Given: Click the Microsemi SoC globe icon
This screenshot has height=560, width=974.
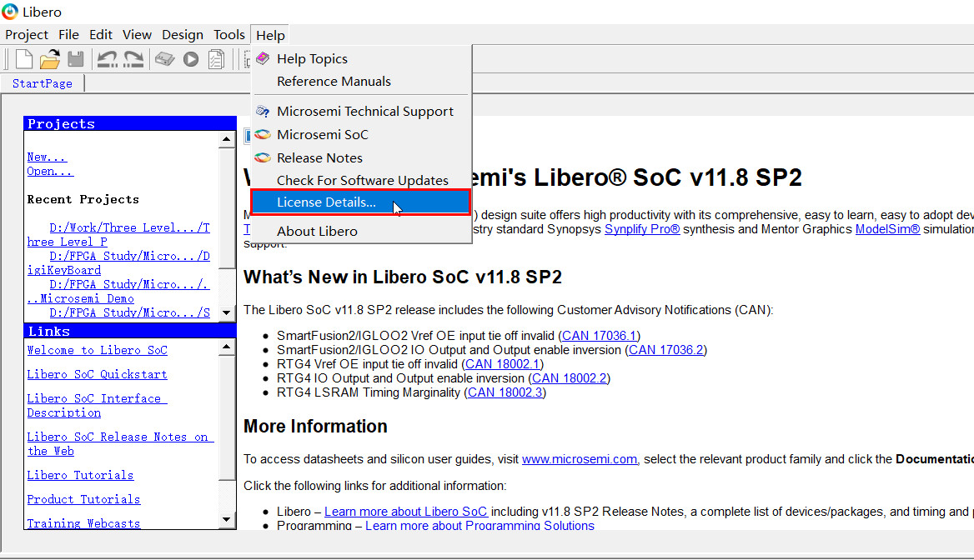Looking at the screenshot, I should [263, 134].
